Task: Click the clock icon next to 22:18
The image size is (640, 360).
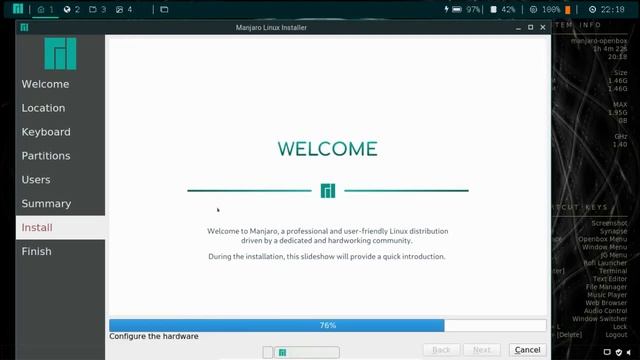Action: tap(592, 9)
